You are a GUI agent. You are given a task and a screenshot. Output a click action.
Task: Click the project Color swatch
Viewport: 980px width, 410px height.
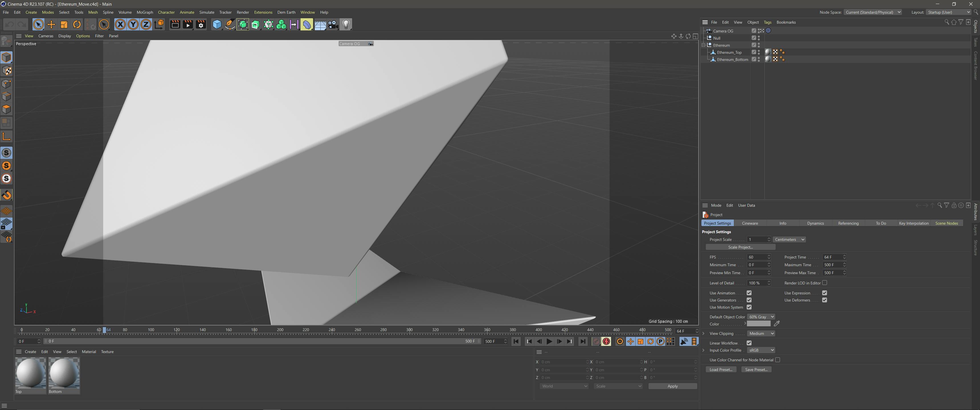click(758, 324)
